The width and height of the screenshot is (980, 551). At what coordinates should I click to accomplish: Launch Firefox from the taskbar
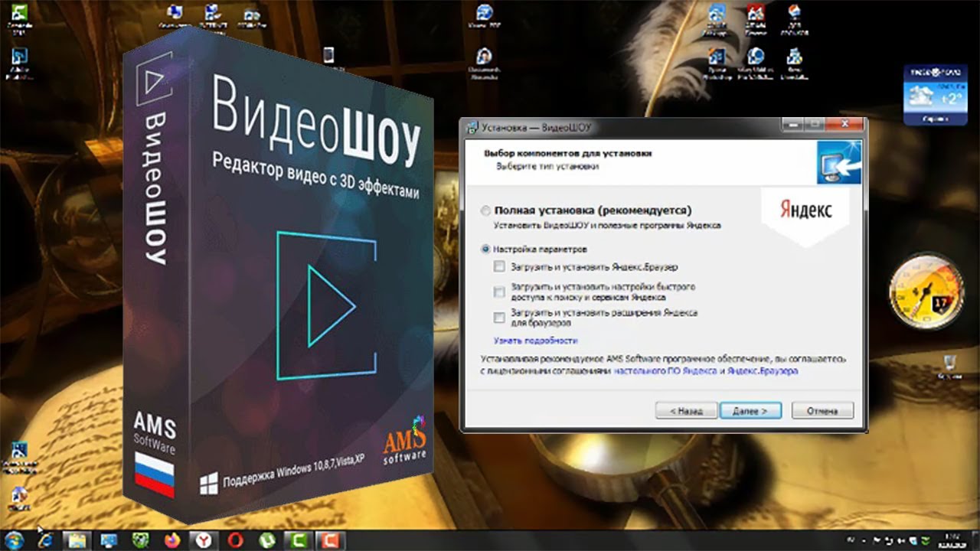tap(171, 540)
